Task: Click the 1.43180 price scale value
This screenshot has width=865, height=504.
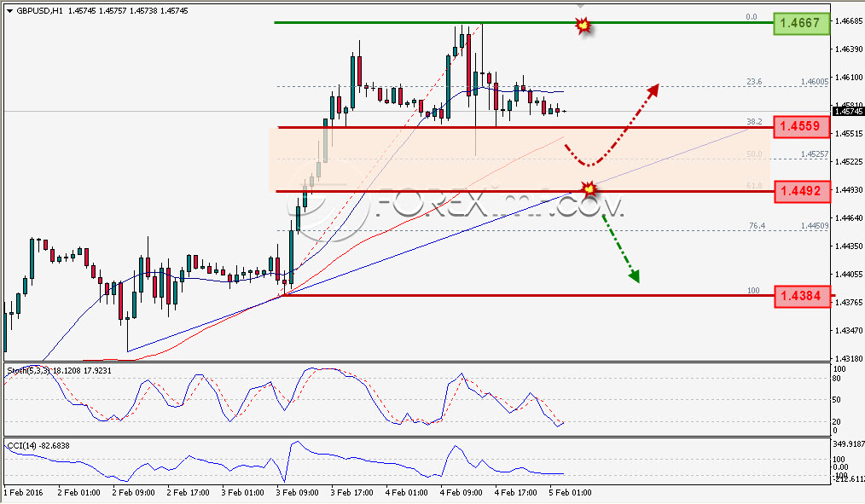Action: point(849,358)
